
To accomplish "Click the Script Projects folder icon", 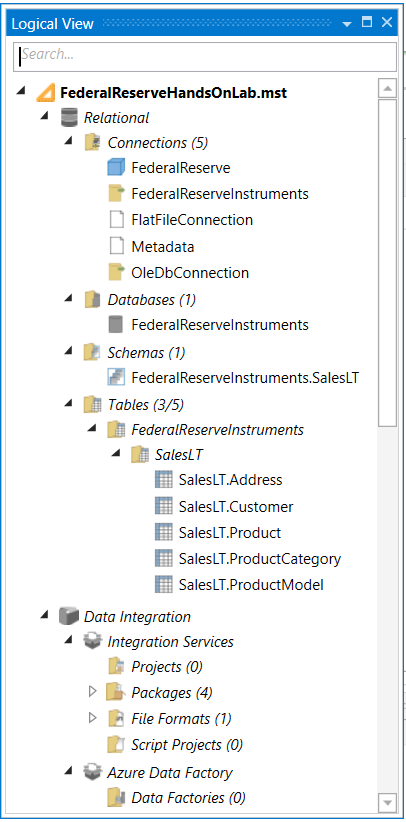I will click(x=116, y=744).
